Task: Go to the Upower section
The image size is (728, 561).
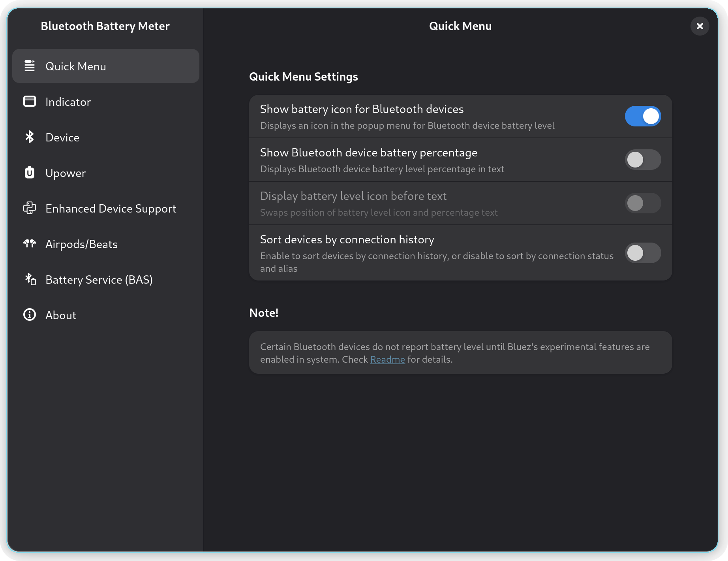Action: tap(106, 173)
